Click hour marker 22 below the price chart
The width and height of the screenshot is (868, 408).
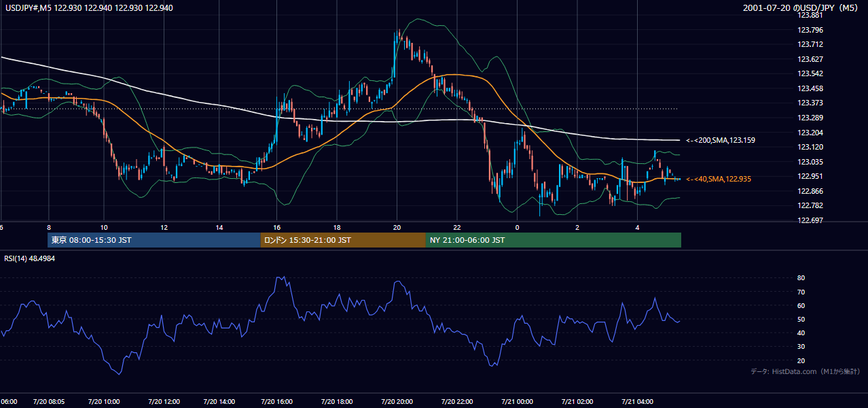(x=457, y=227)
